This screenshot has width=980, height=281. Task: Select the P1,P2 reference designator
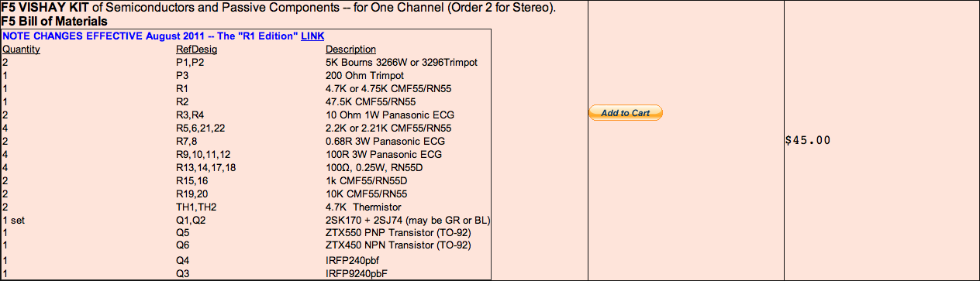[189, 63]
